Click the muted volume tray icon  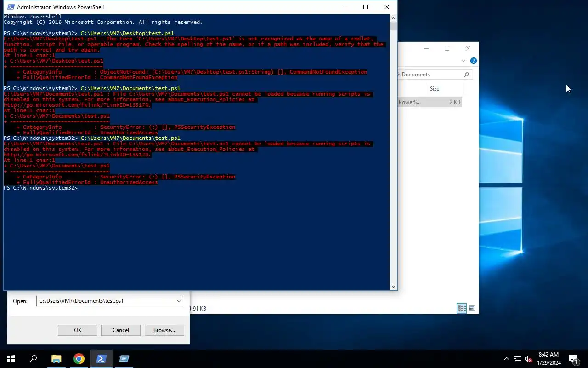pyautogui.click(x=529, y=359)
